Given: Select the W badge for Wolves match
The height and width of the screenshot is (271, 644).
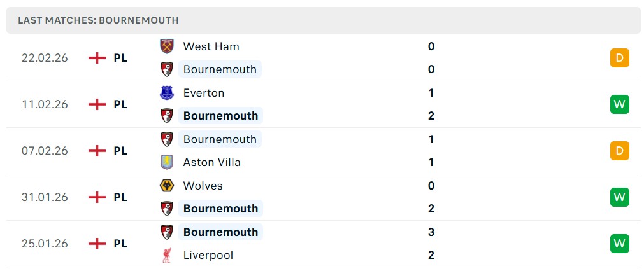Looking at the screenshot, I should 619,197.
